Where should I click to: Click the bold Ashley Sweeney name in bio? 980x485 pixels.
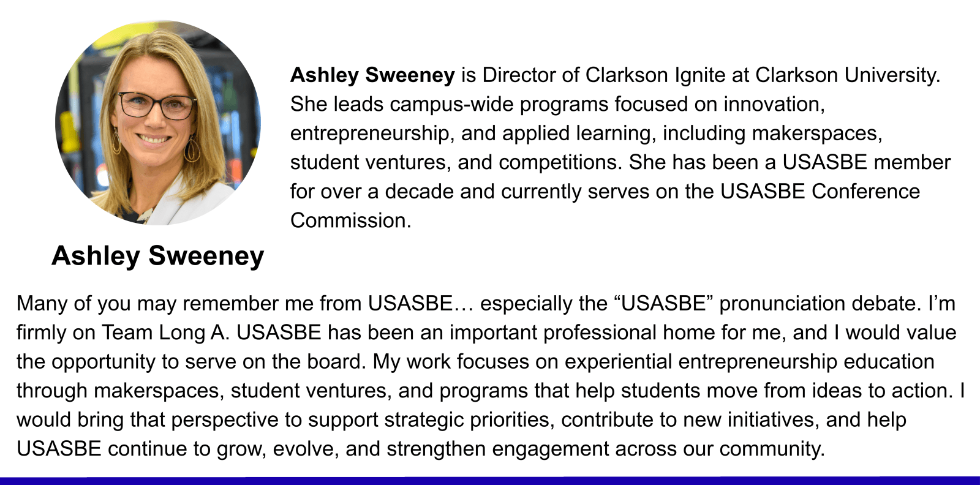372,75
